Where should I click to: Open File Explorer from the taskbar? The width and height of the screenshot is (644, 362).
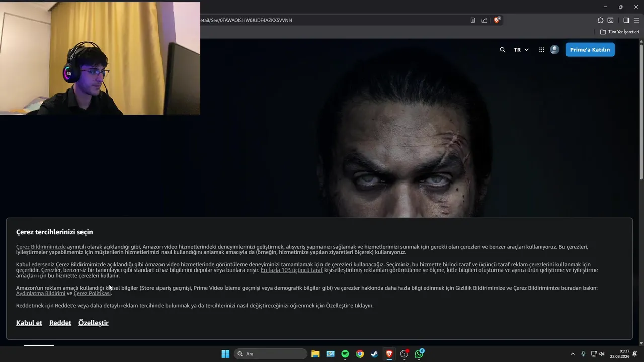click(x=315, y=354)
